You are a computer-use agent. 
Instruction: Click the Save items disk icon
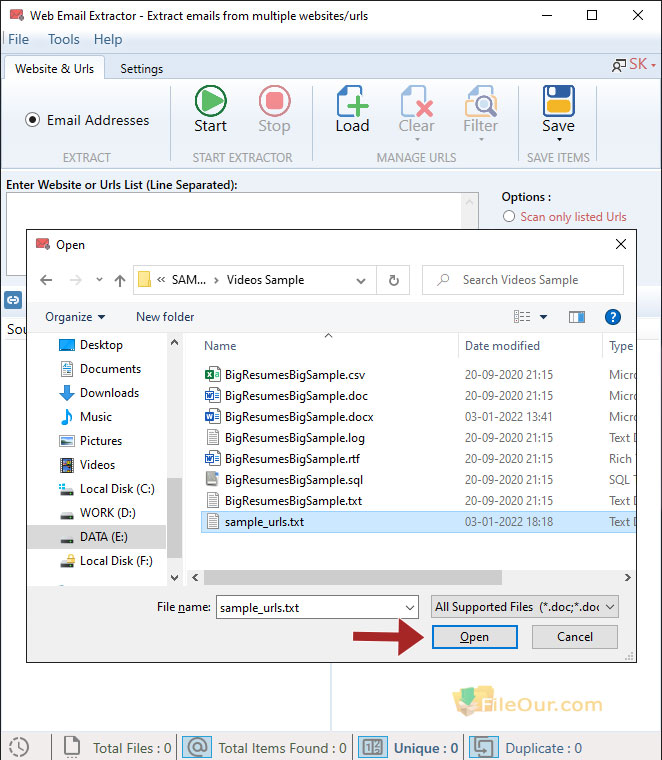pyautogui.click(x=559, y=101)
